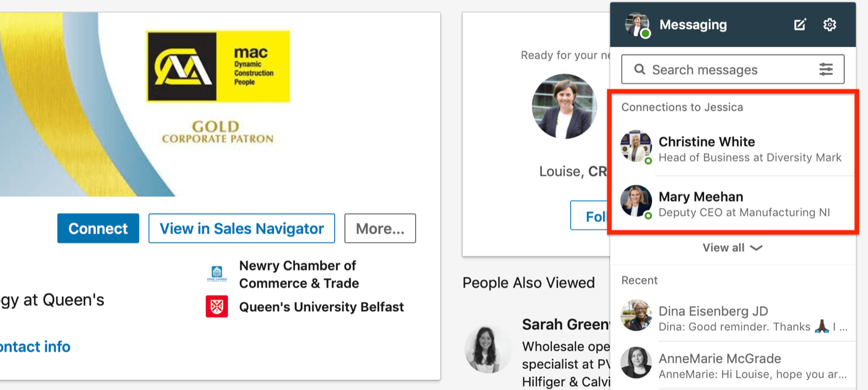The width and height of the screenshot is (868, 390).
Task: Click the Queen's University Belfast crest icon
Action: [x=216, y=306]
